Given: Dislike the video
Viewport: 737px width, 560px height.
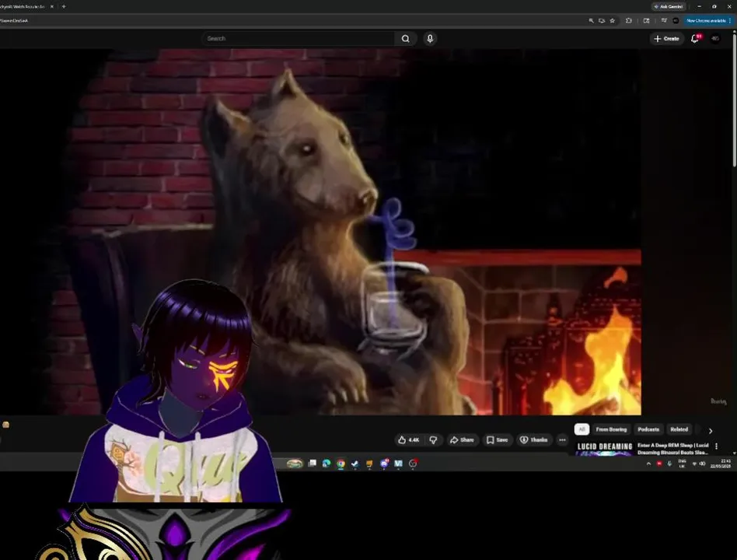Looking at the screenshot, I should [x=433, y=439].
